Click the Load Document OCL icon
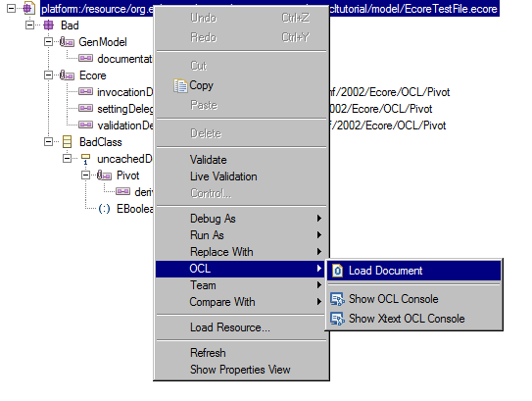The width and height of the screenshot is (532, 401). point(337,271)
